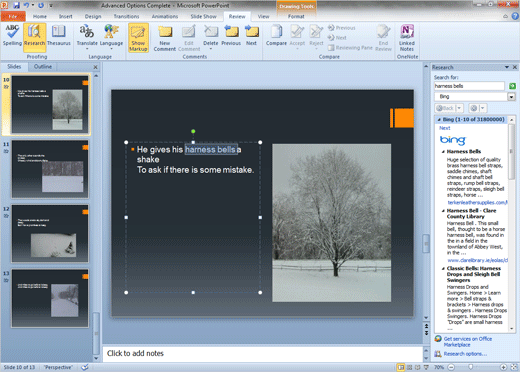The image size is (520, 372).
Task: Click Get services on Office Marketplace
Action: pos(468,342)
